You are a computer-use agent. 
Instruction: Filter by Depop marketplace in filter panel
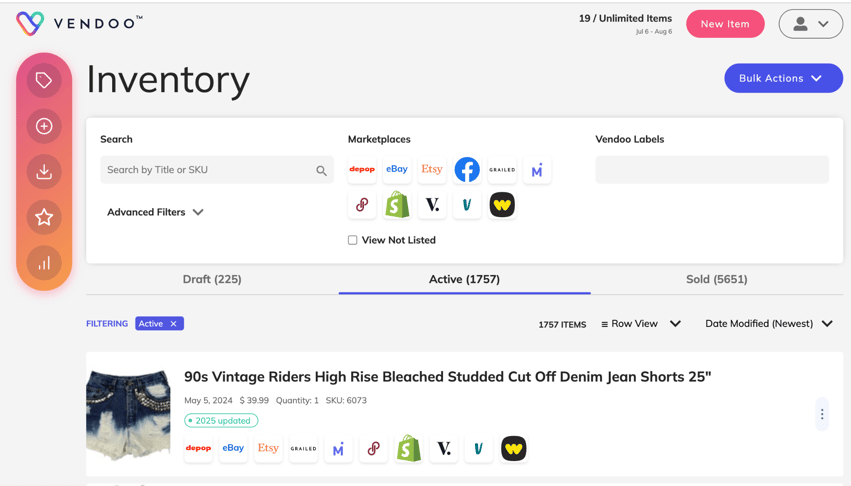point(362,170)
